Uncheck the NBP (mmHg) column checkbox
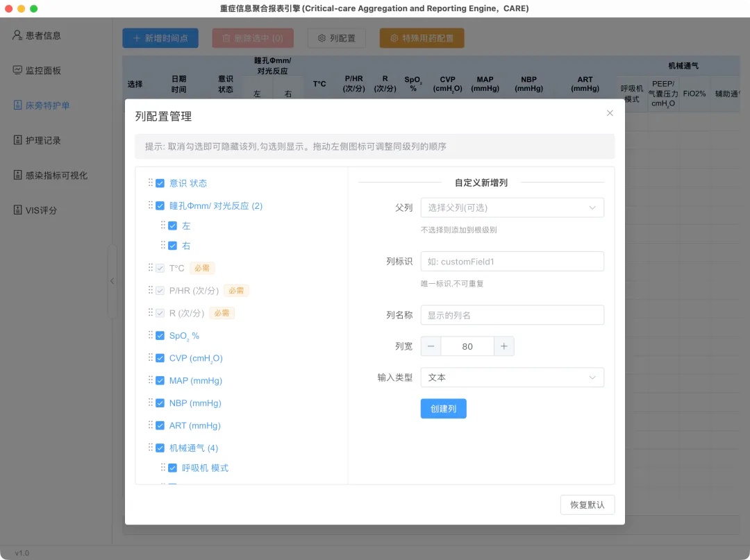 click(x=160, y=402)
